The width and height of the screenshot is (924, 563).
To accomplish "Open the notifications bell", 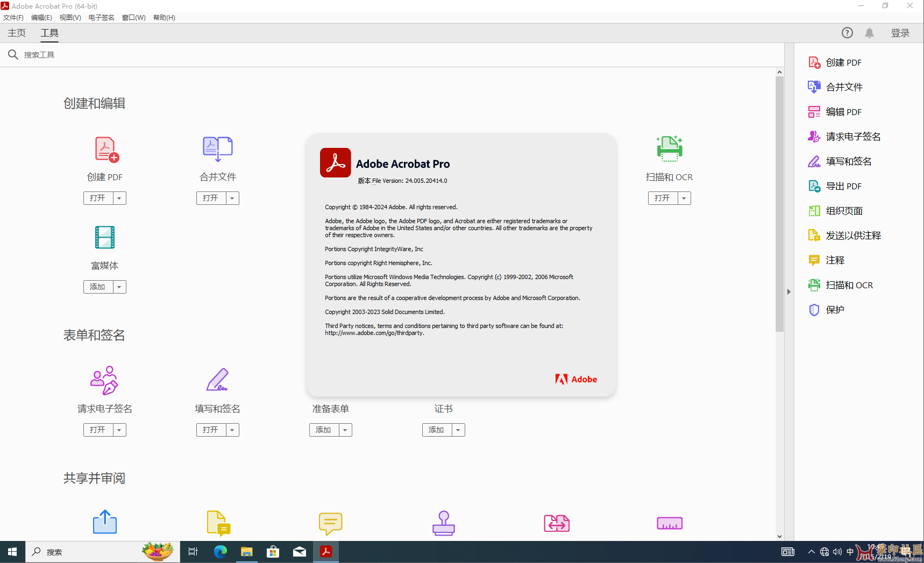I will tap(869, 33).
